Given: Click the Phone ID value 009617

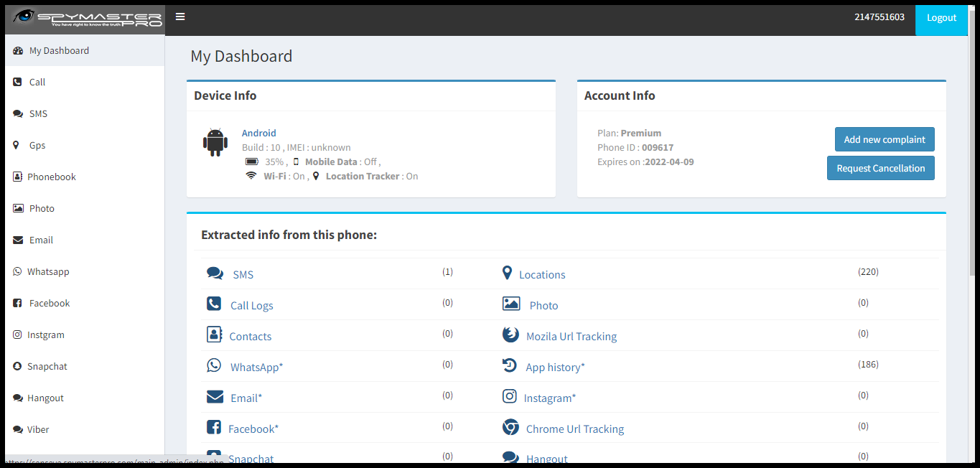Looking at the screenshot, I should click(658, 147).
